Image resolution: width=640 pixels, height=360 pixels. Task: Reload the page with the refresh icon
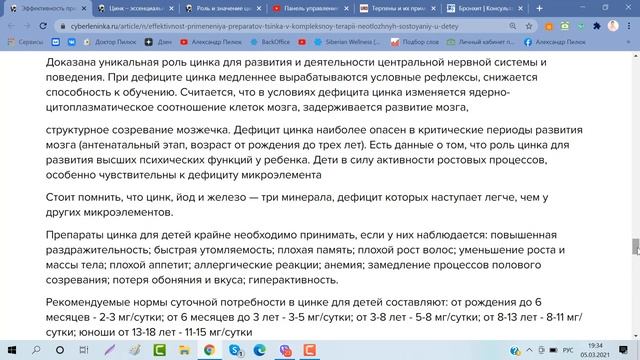43,26
